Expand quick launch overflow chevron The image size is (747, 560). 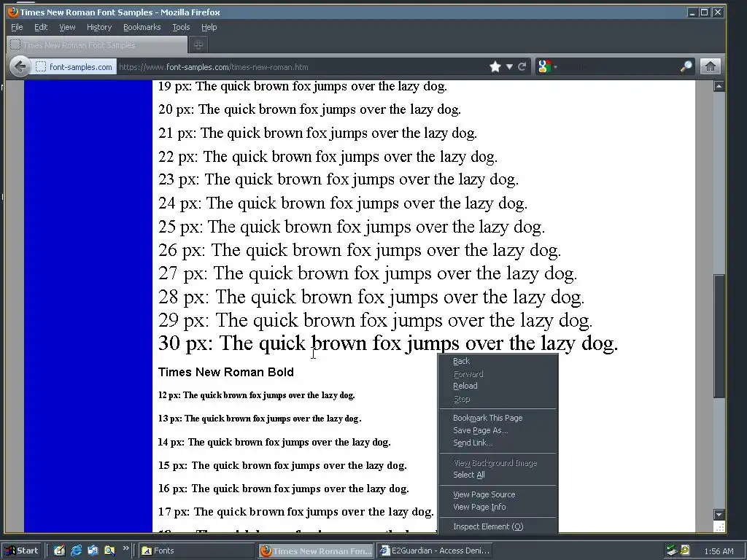(125, 548)
